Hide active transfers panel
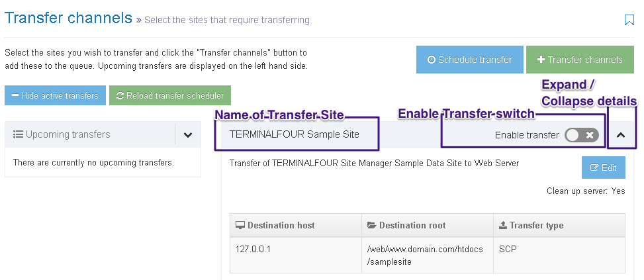The width and height of the screenshot is (644, 280). click(55, 95)
